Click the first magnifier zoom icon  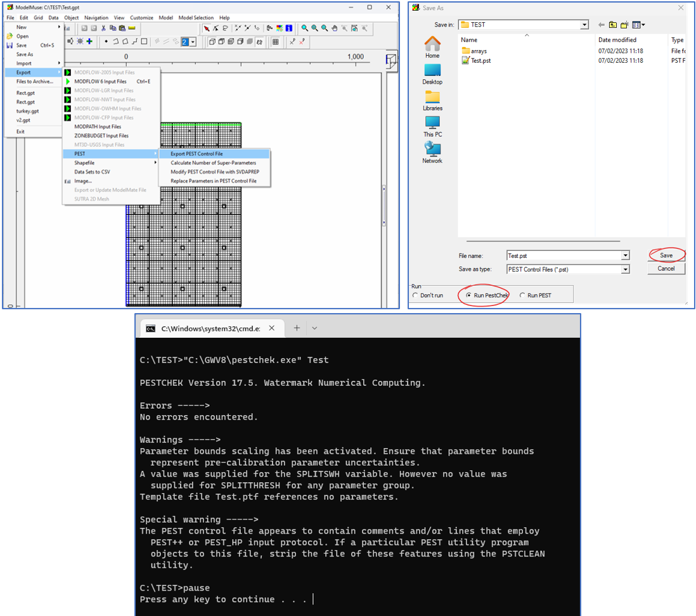(x=304, y=29)
